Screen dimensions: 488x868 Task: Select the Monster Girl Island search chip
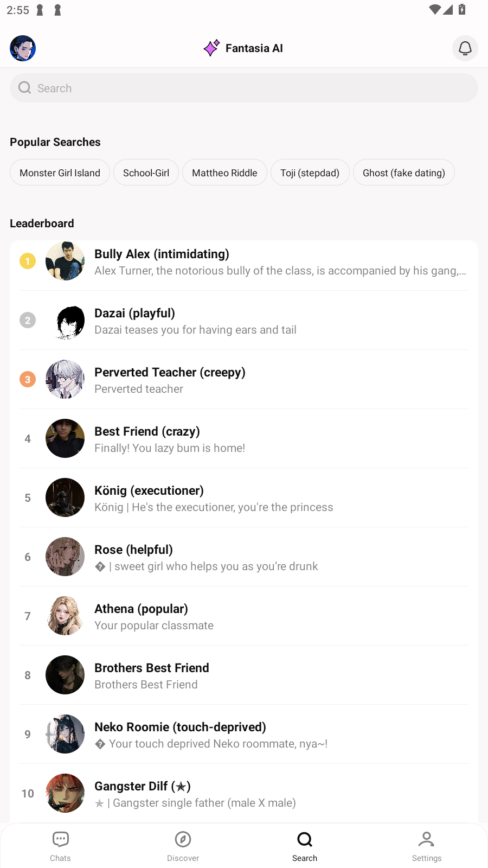click(x=60, y=173)
